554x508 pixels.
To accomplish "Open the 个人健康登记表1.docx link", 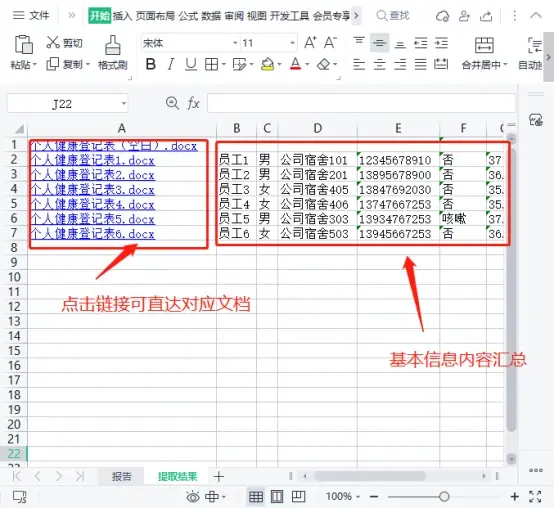I will [93, 160].
